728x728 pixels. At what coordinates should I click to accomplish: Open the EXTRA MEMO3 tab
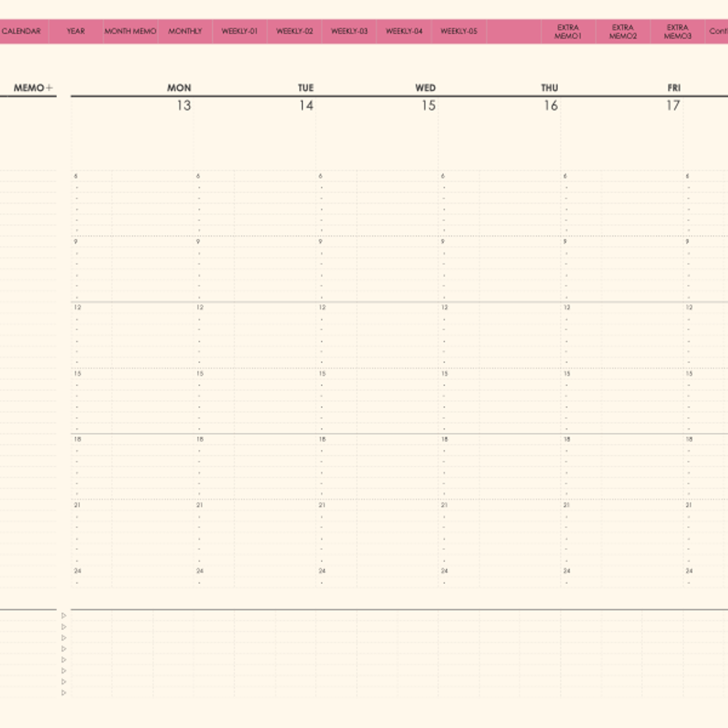678,32
